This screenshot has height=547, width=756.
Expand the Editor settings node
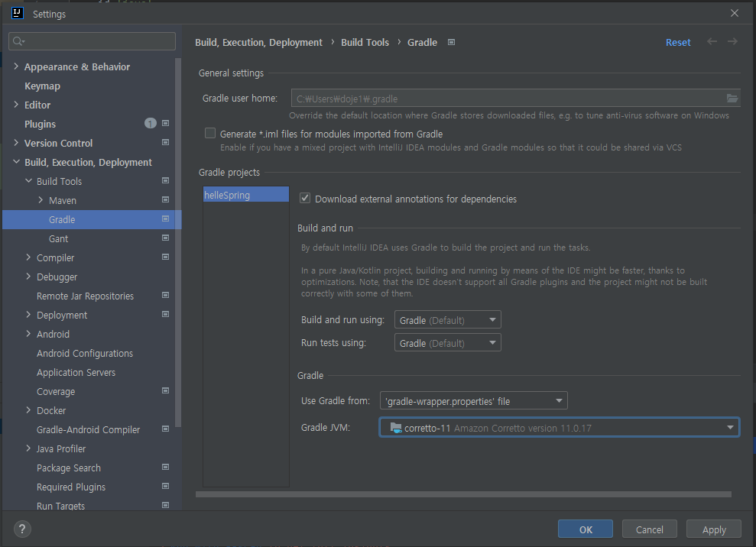16,104
